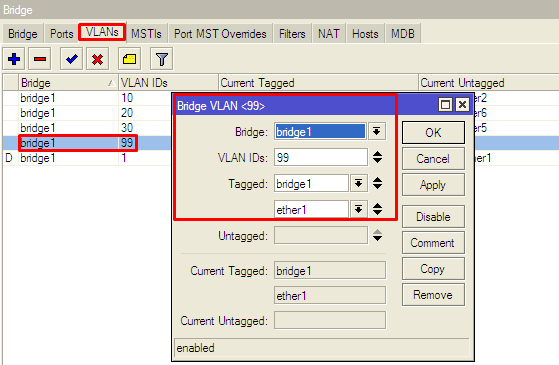Open the NAT tab

point(329,34)
